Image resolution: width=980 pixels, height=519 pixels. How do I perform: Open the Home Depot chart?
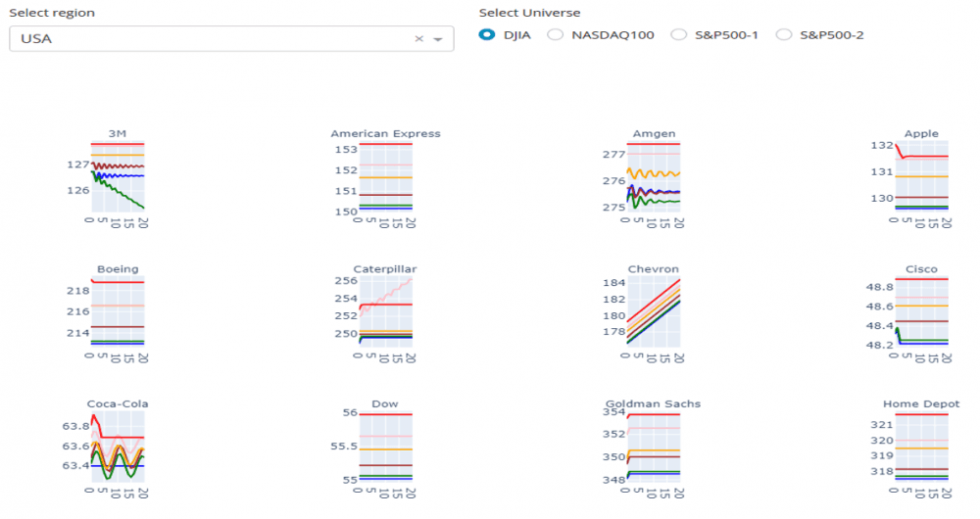(922, 447)
